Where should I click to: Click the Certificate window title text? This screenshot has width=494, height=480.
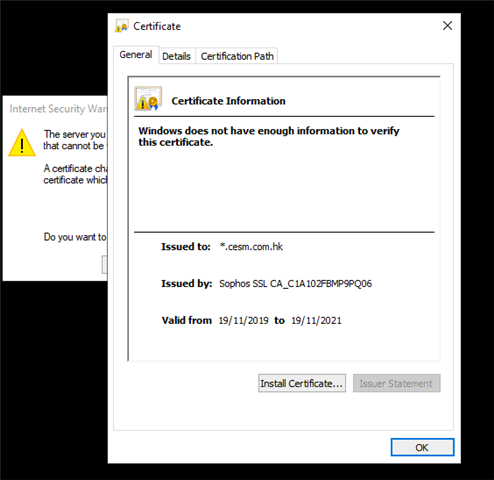[157, 26]
